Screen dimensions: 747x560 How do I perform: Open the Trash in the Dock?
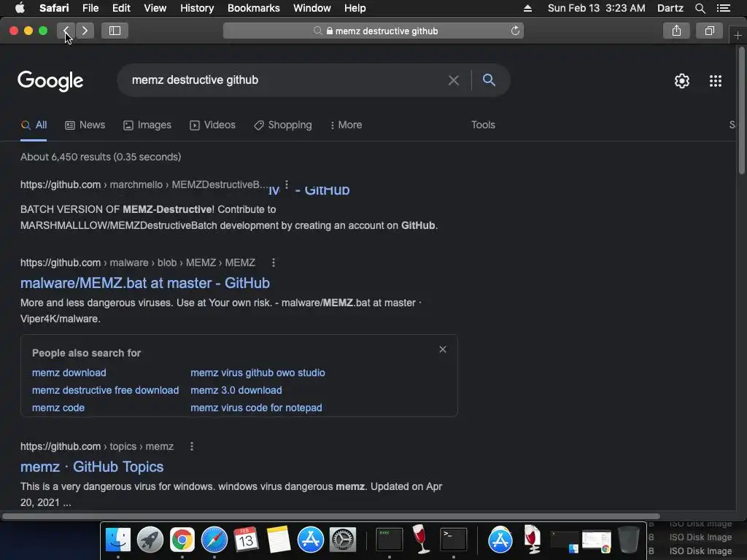coord(629,540)
